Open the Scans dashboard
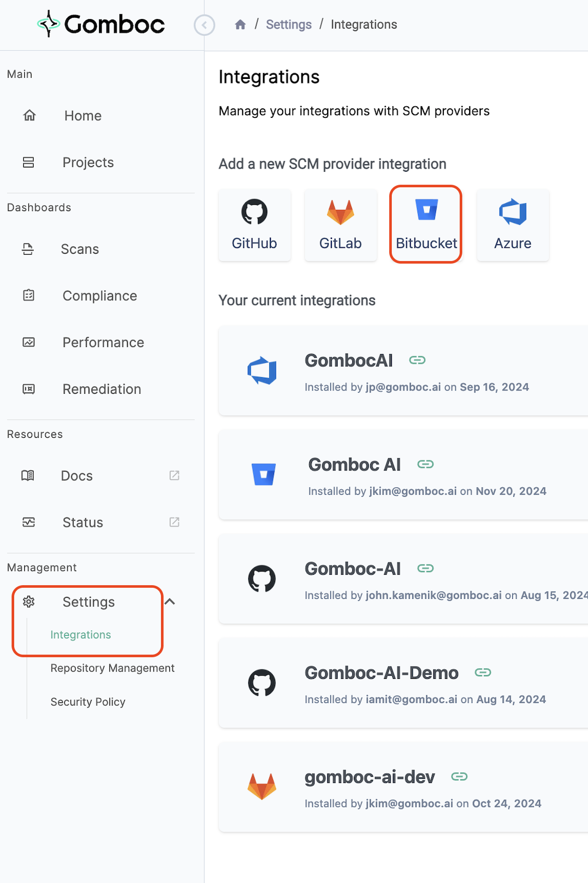Image resolution: width=588 pixels, height=883 pixels. point(80,249)
